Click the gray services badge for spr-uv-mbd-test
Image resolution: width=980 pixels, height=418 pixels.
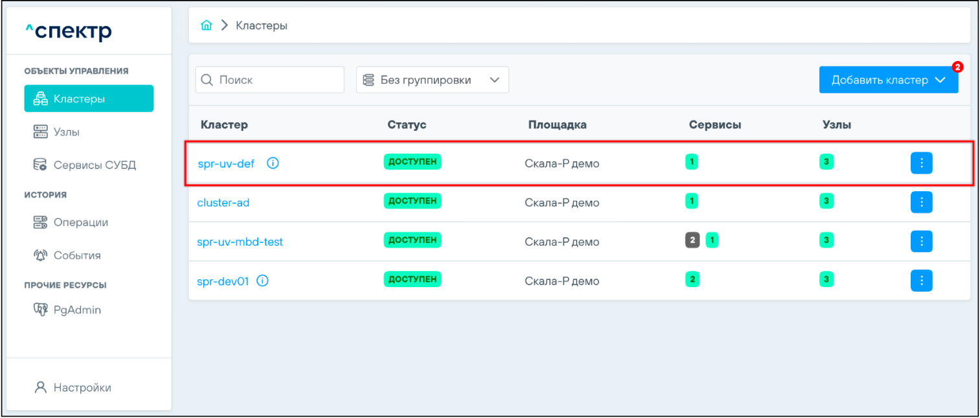click(x=692, y=240)
